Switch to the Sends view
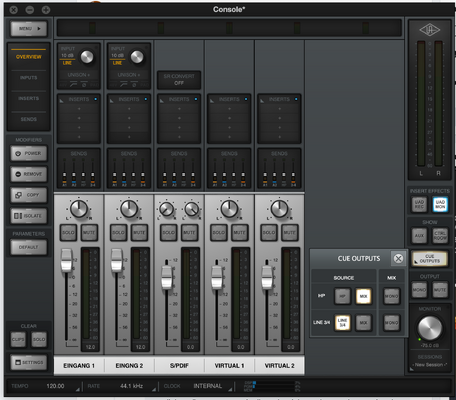Viewport: 456px width, 400px height. click(29, 119)
